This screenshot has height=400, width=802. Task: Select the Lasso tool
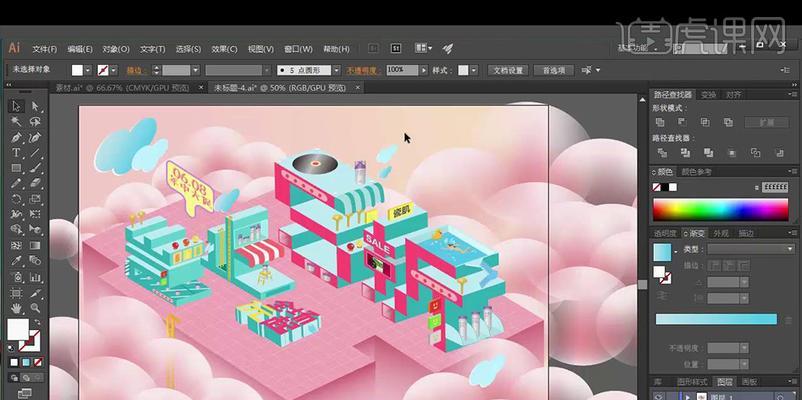coord(35,122)
